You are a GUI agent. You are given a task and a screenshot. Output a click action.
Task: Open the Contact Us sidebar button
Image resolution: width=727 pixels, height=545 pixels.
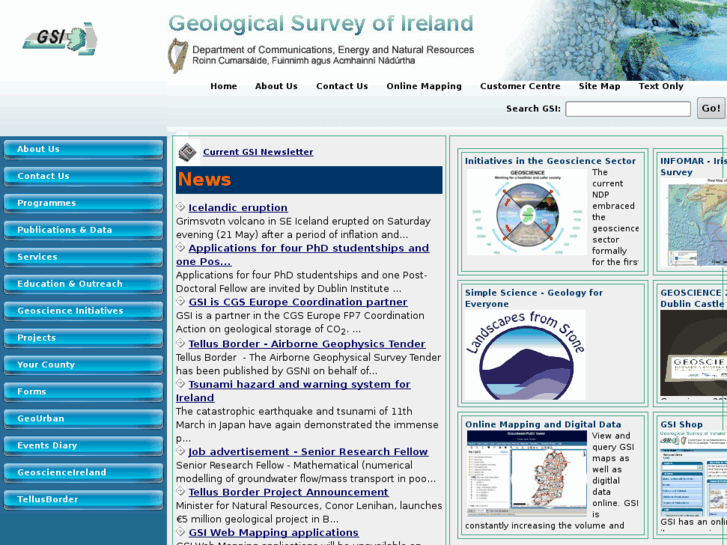pos(83,176)
